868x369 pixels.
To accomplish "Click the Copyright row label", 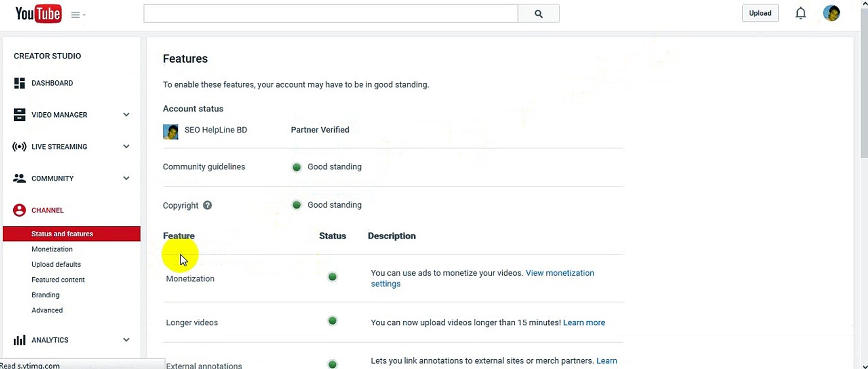I will tap(181, 206).
